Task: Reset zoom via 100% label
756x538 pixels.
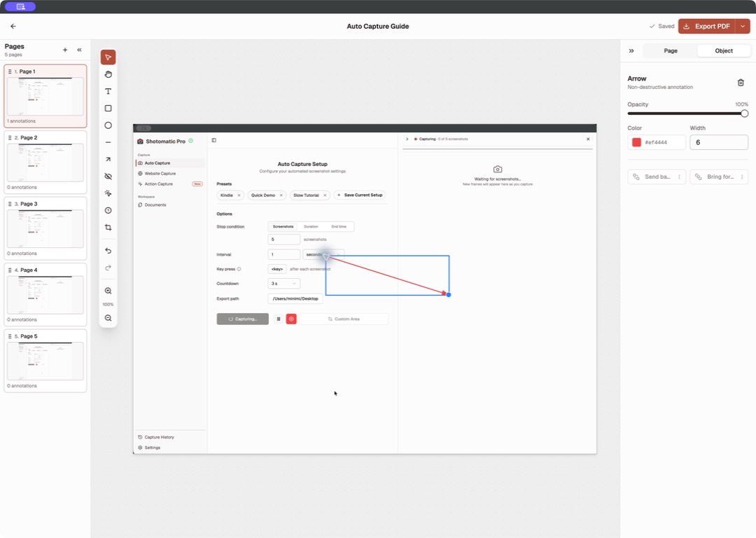Action: point(108,305)
